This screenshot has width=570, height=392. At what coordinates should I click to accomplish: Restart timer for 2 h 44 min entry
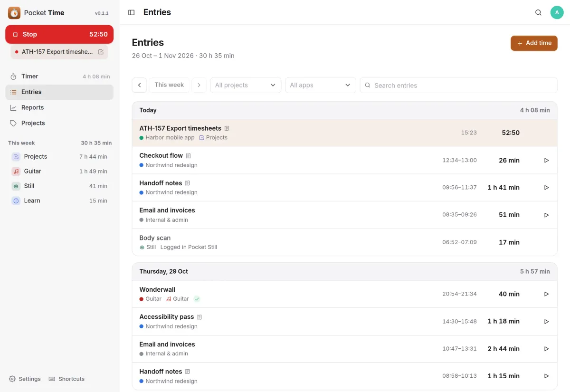546,349
